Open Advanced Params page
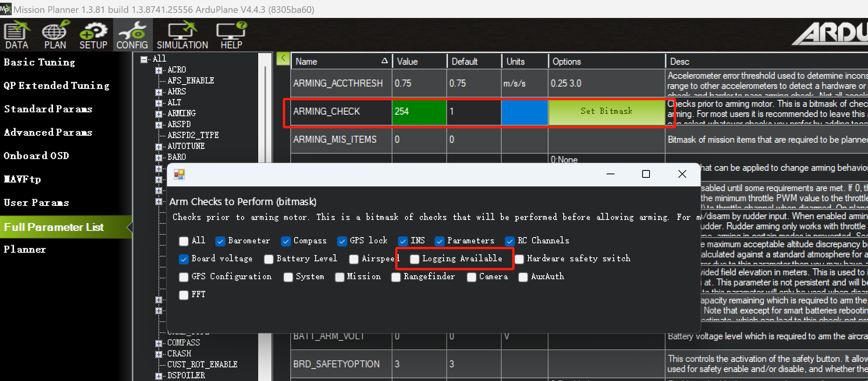Screen dimensions: 868x381 [x=48, y=133]
